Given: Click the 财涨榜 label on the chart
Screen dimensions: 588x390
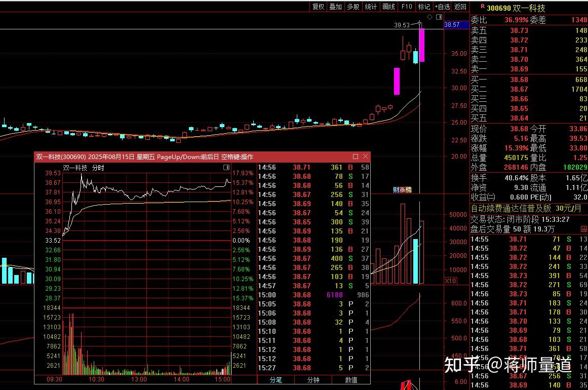Looking at the screenshot, I should [x=402, y=190].
